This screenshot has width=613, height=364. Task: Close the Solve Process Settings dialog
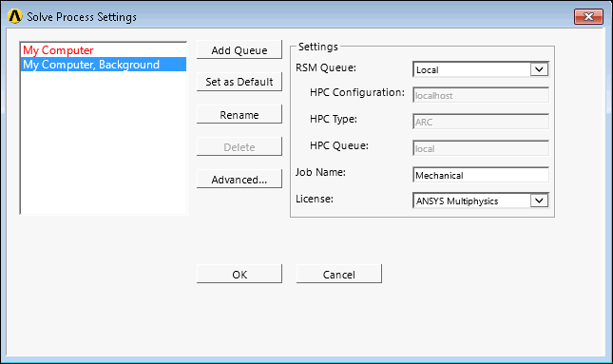click(x=588, y=16)
